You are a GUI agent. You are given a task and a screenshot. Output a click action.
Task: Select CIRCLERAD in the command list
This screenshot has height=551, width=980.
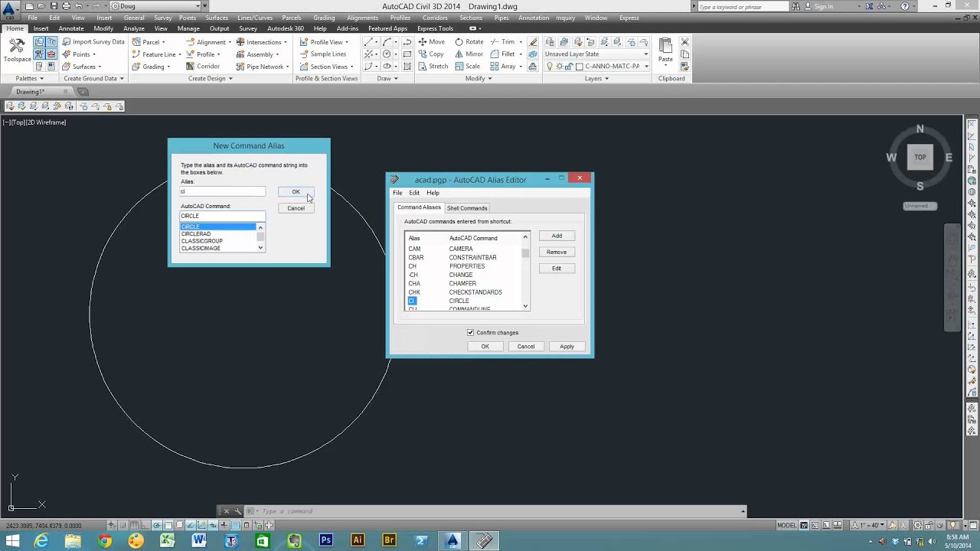[x=218, y=234]
